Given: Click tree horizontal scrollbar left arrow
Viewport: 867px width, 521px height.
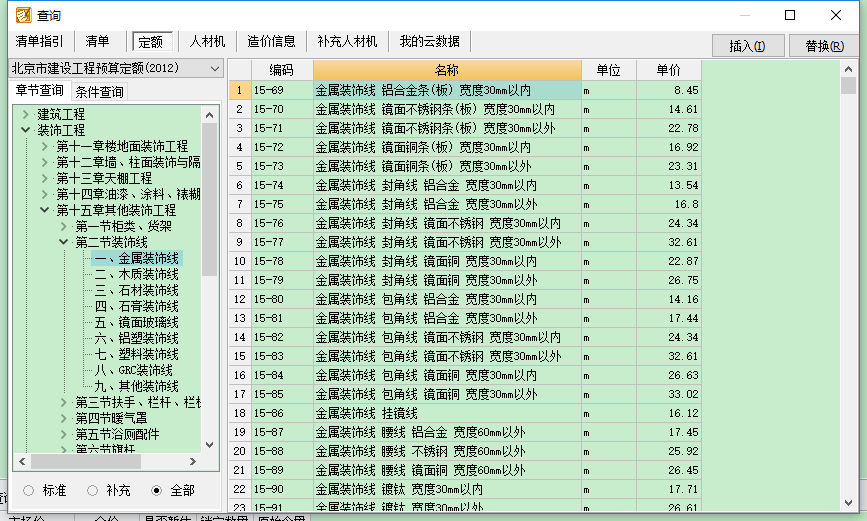Looking at the screenshot, I should (22, 461).
